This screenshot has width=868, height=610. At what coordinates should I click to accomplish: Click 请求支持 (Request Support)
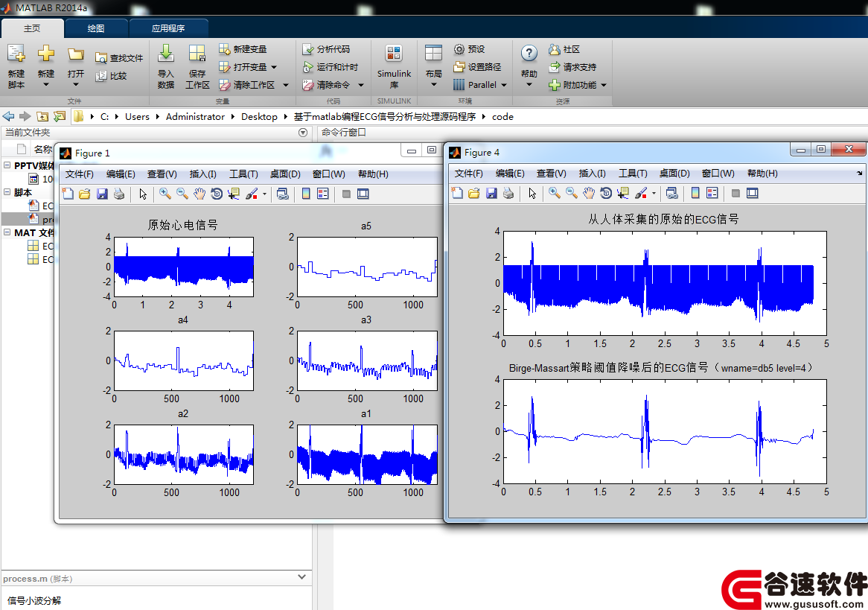(573, 67)
